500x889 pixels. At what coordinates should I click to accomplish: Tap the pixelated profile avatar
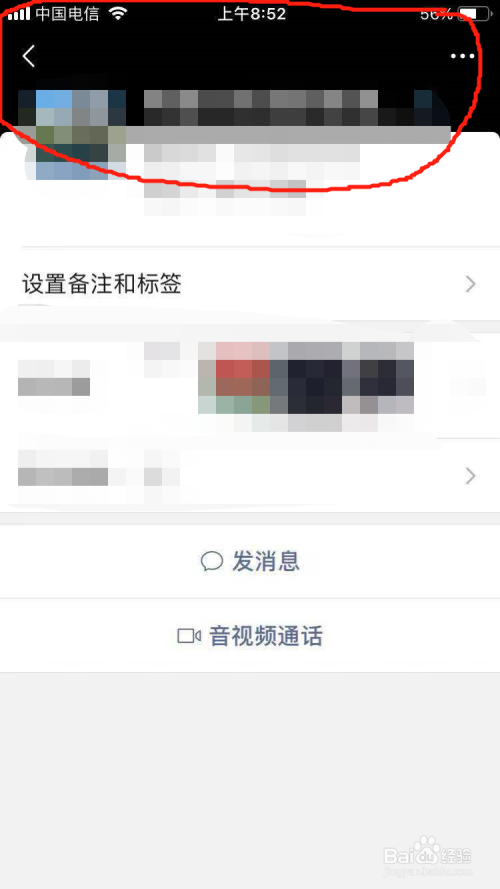[x=71, y=135]
